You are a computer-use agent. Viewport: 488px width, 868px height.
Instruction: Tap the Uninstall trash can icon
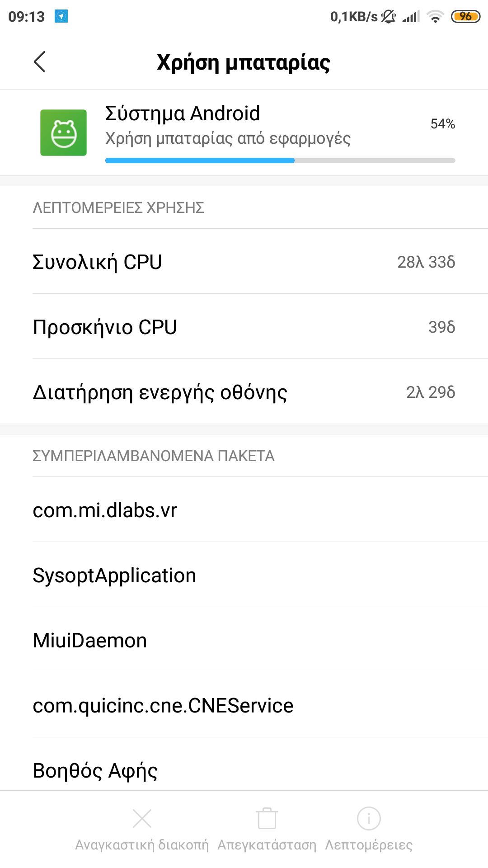267,818
